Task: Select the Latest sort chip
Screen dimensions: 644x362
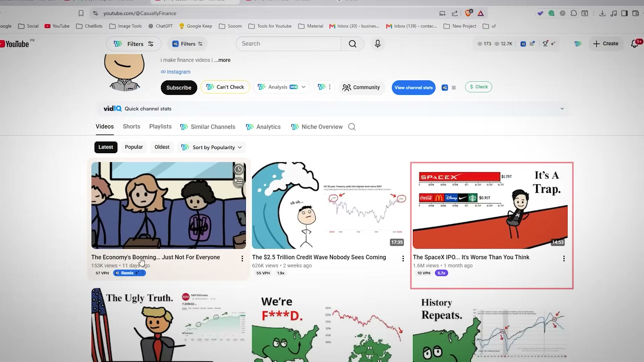Action: tap(106, 147)
